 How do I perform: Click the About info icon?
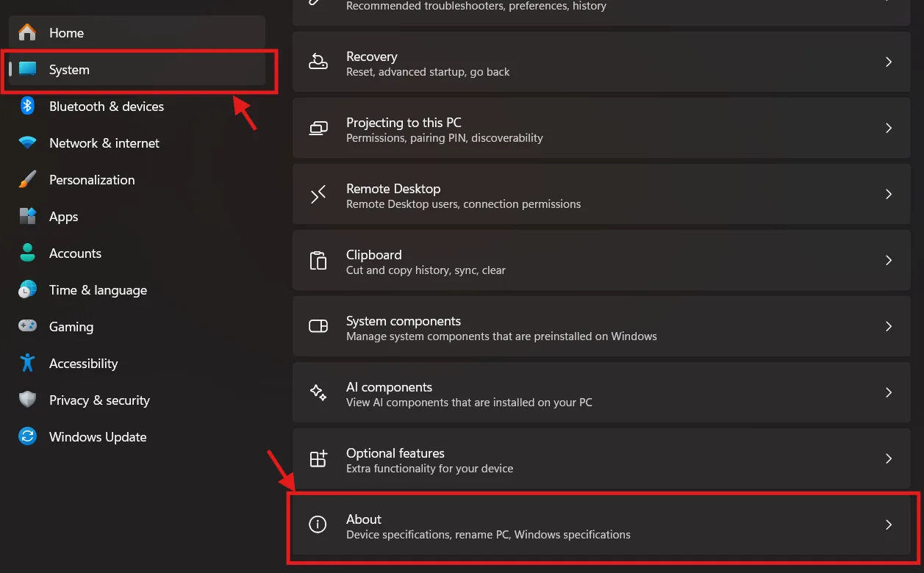[318, 525]
